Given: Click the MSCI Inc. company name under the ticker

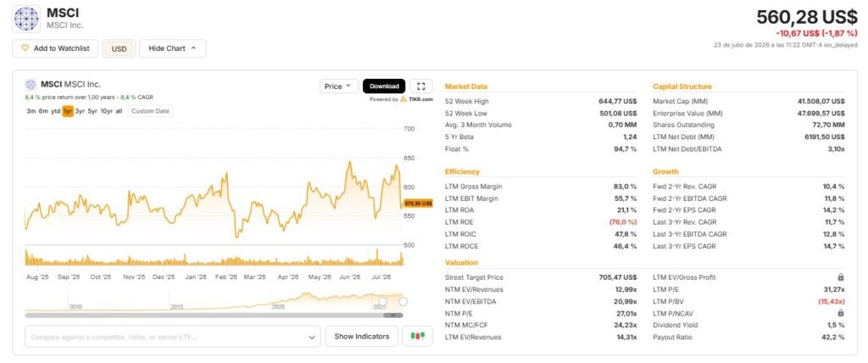Looking at the screenshot, I should (x=65, y=25).
